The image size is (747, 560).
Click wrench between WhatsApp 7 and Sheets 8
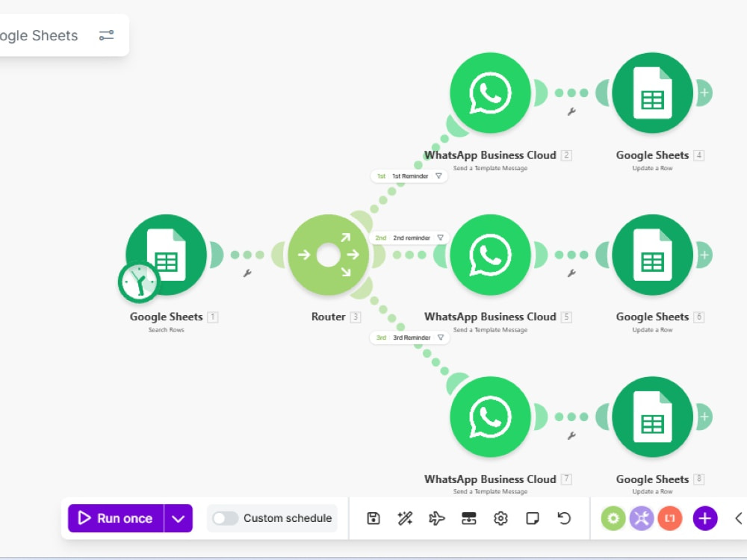point(571,435)
